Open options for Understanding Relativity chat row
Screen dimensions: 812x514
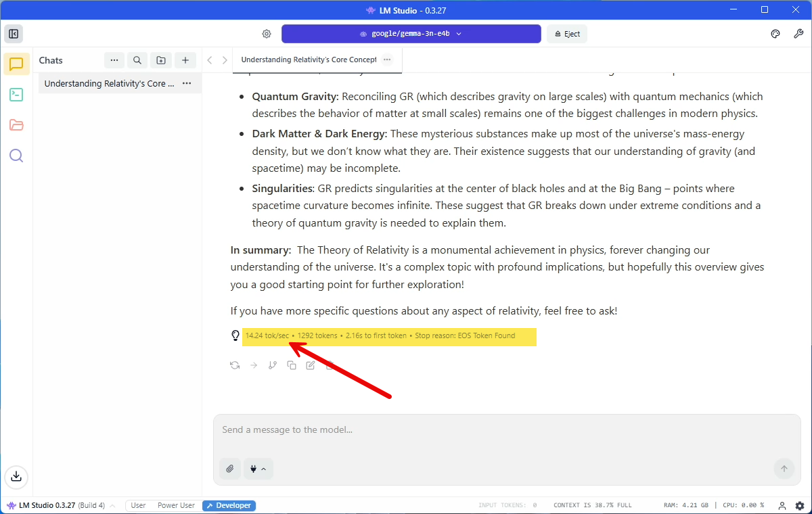[x=187, y=84]
